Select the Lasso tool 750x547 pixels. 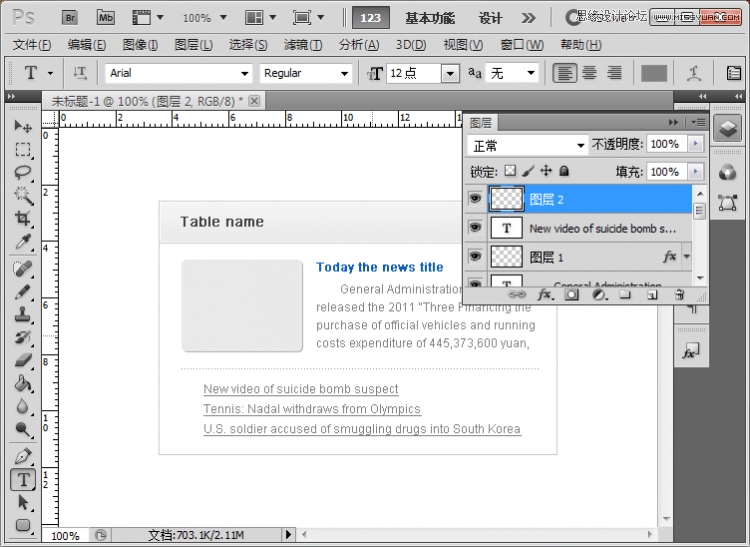(x=22, y=173)
